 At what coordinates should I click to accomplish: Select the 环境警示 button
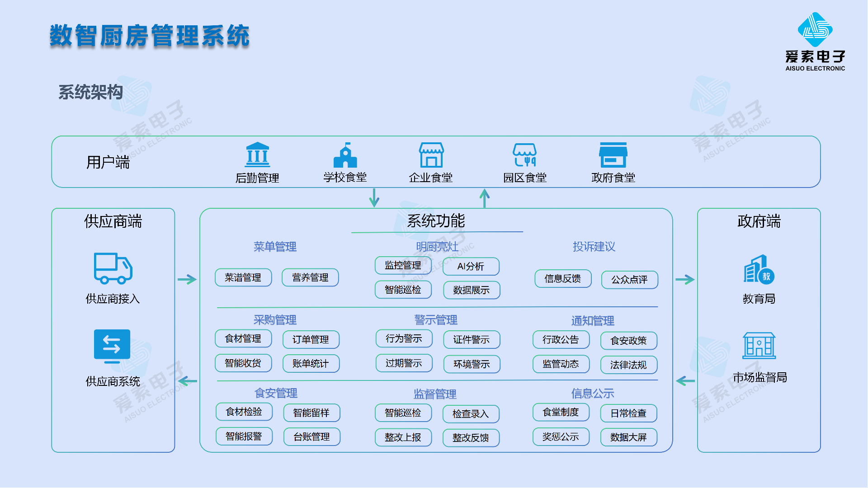pyautogui.click(x=472, y=364)
